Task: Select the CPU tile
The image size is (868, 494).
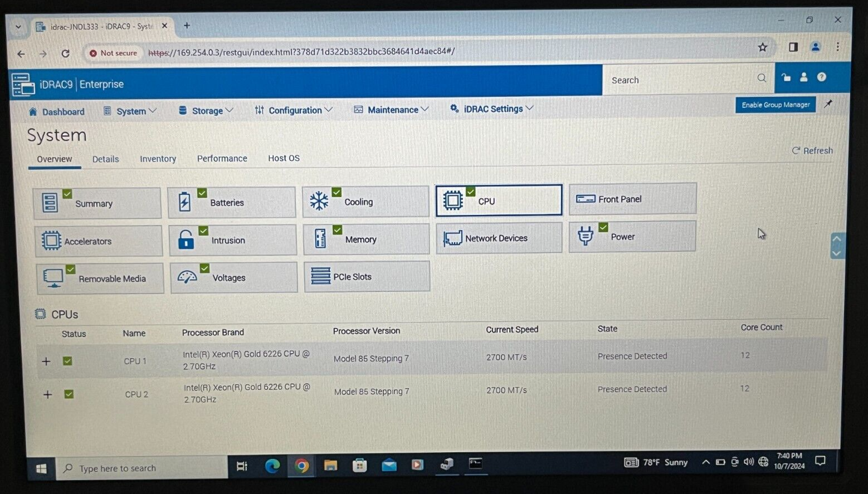Action: point(499,200)
